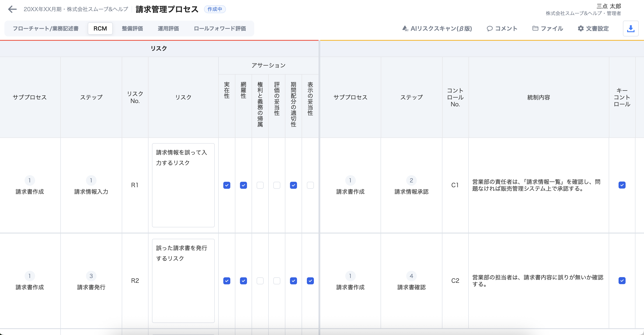Enable 権利と義務の帰属 assertion for risk R1
The image size is (644, 335).
[260, 185]
